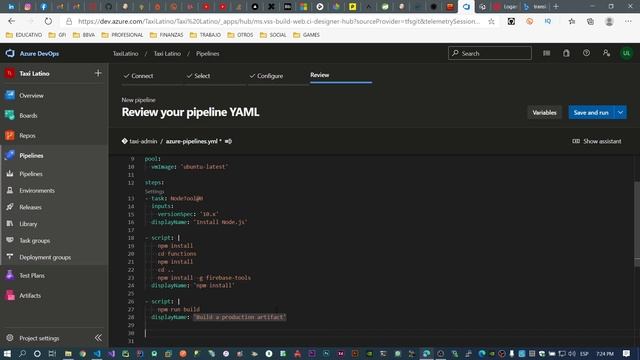Open the SOCIAL bookmarks folder
This screenshot has height=360, width=640.
coord(273,35)
